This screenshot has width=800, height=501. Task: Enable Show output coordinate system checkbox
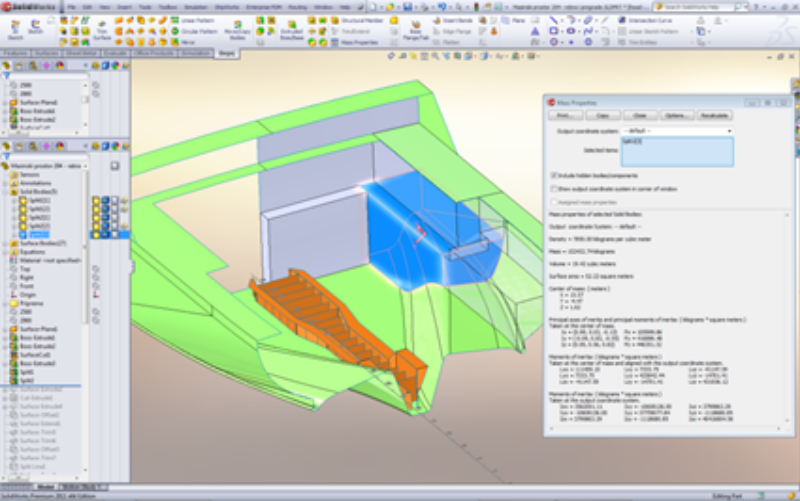point(554,188)
